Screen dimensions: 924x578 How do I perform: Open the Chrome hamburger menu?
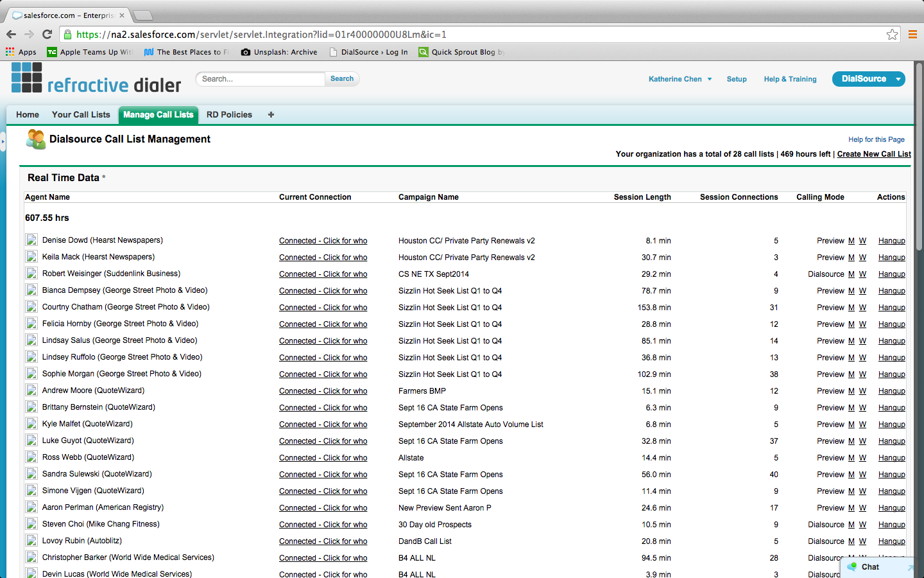(912, 35)
